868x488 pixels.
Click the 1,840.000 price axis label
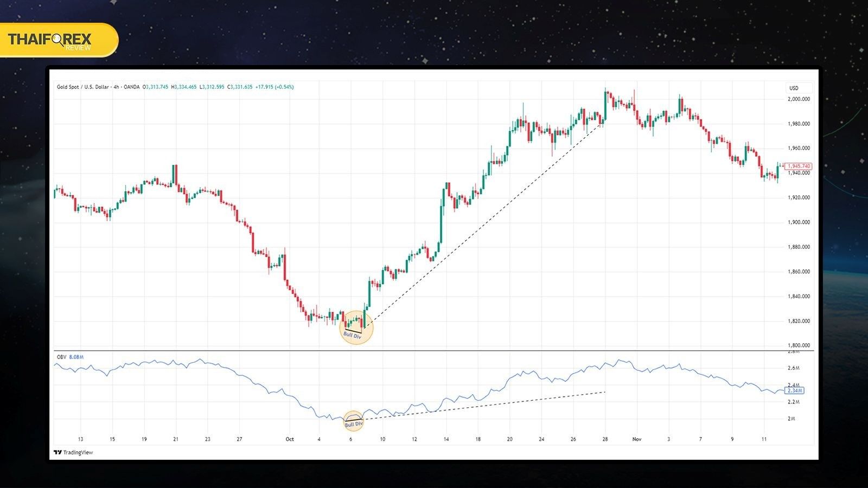point(799,296)
